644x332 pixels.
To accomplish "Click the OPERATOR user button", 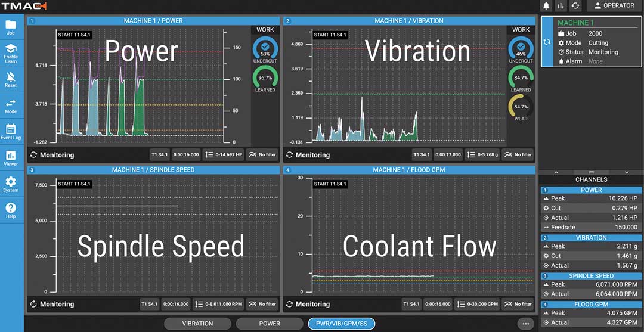I will [x=614, y=6].
